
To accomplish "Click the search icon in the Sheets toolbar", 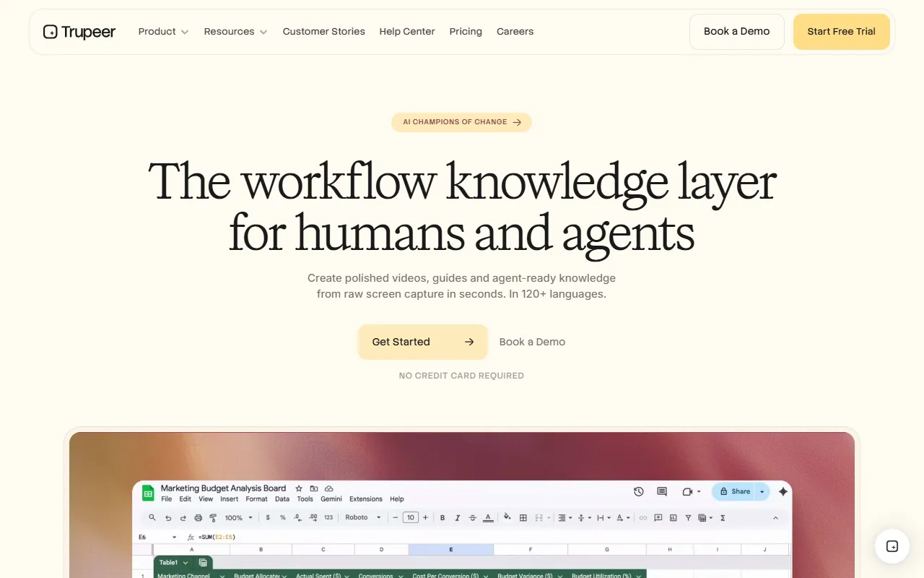I will tap(152, 517).
